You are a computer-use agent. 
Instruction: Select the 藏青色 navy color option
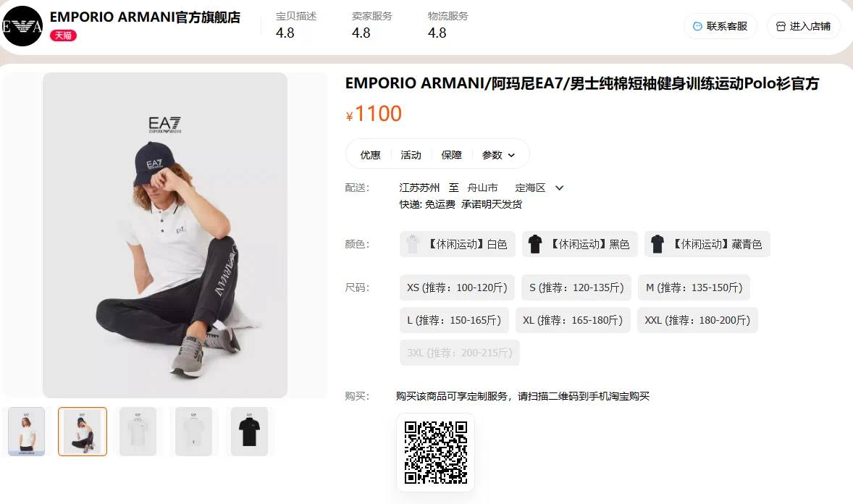click(x=707, y=244)
